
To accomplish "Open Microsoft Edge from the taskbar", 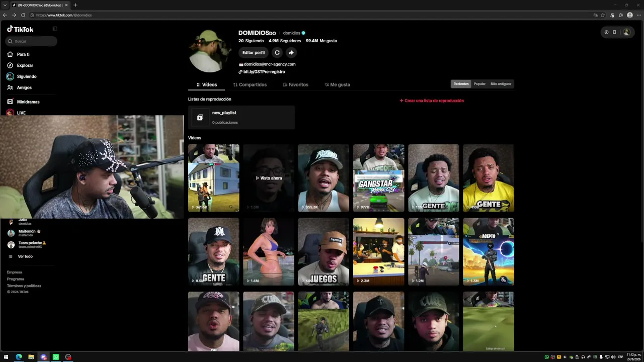I will coord(19,357).
